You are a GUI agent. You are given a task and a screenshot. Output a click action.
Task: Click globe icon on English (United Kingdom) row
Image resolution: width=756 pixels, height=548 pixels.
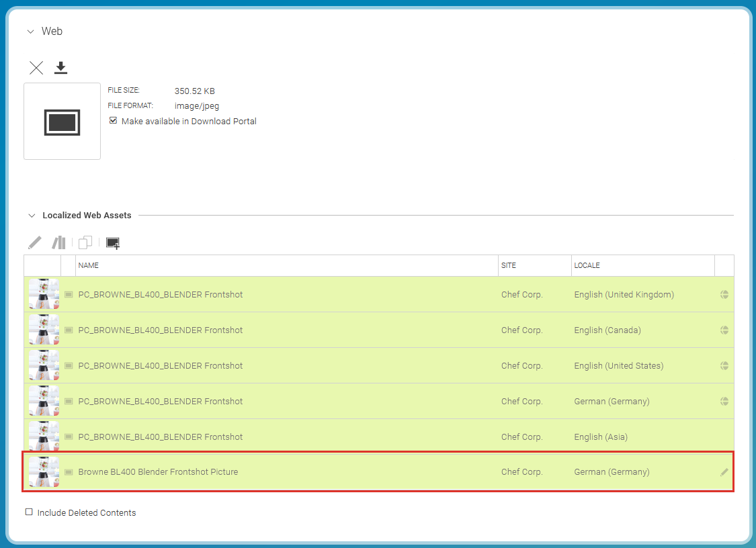[x=724, y=294]
